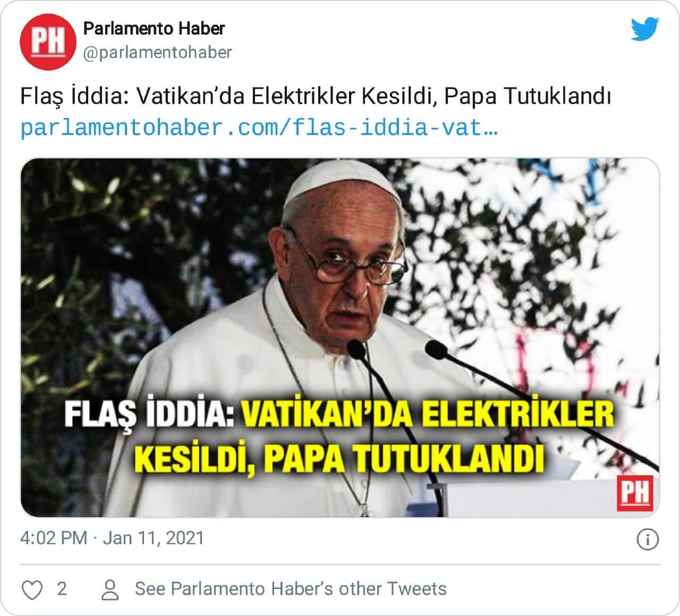Click the person silhouette icon
The image size is (680, 616).
click(x=110, y=589)
